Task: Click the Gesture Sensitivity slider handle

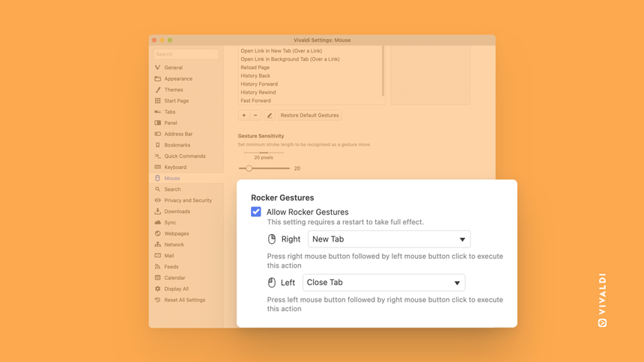Action: tap(249, 168)
